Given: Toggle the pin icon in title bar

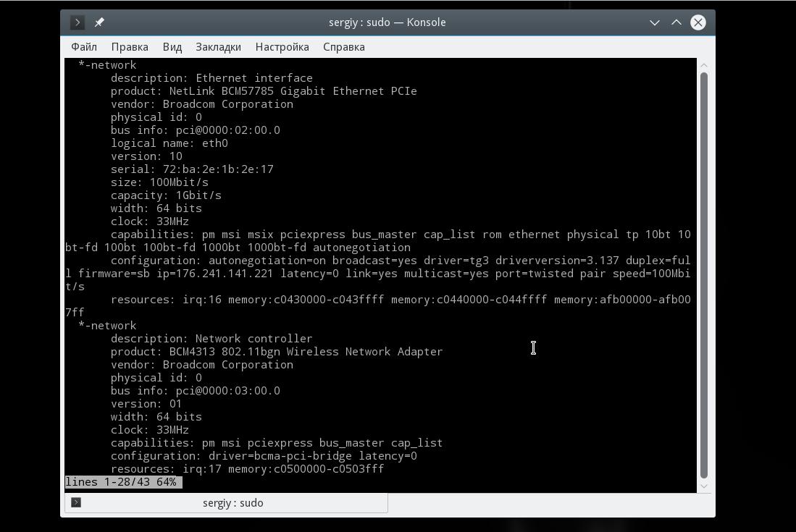Looking at the screenshot, I should pyautogui.click(x=99, y=22).
